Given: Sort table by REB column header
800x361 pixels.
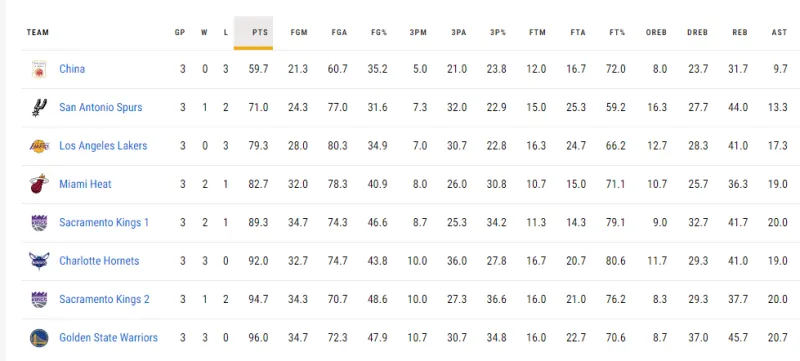Looking at the screenshot, I should pyautogui.click(x=739, y=33).
